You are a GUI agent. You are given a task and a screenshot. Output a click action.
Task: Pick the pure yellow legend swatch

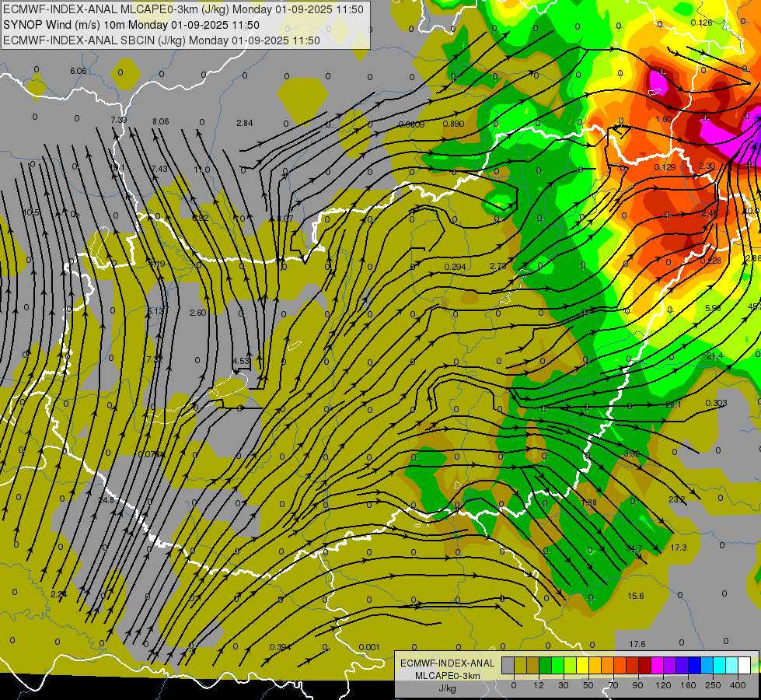pyautogui.click(x=582, y=665)
